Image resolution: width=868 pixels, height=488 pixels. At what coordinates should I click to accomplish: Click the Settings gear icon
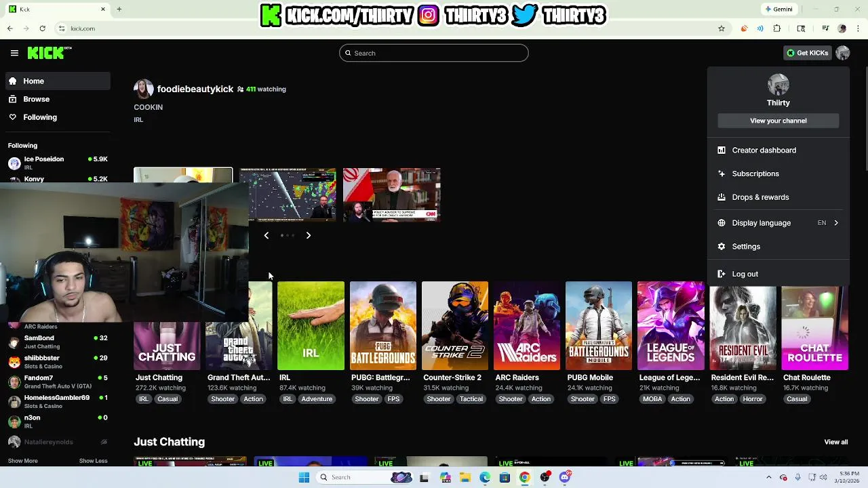(x=722, y=247)
